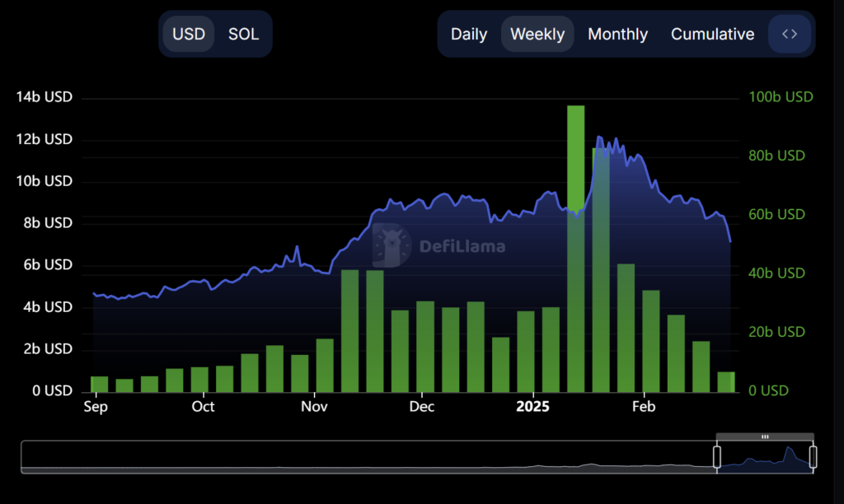Viewport: 844px width, 504px height.
Task: Click the embed code brackets icon
Action: (790, 34)
